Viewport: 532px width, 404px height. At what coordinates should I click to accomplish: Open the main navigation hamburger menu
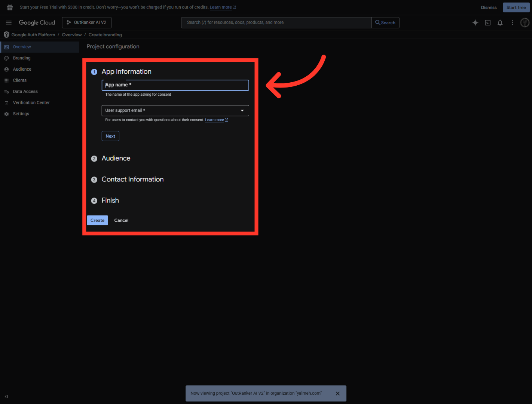tap(9, 22)
